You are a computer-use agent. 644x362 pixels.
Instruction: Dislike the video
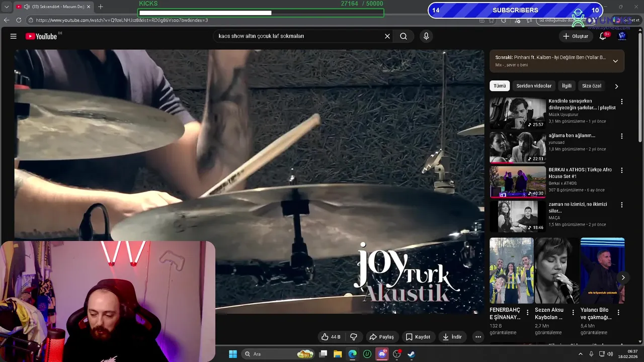click(354, 337)
